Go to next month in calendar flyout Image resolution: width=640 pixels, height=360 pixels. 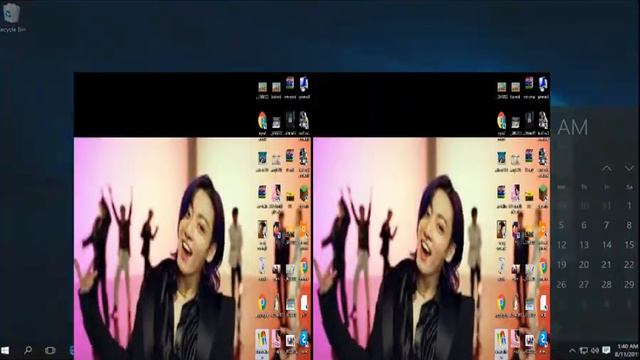coord(629,168)
